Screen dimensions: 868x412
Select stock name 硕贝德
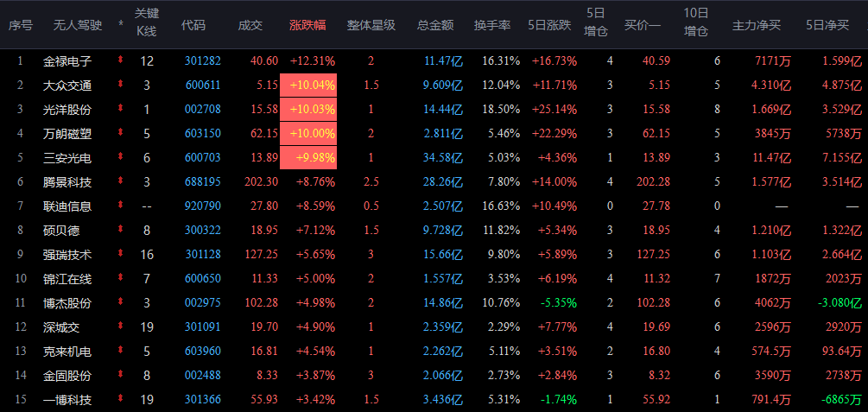61,230
